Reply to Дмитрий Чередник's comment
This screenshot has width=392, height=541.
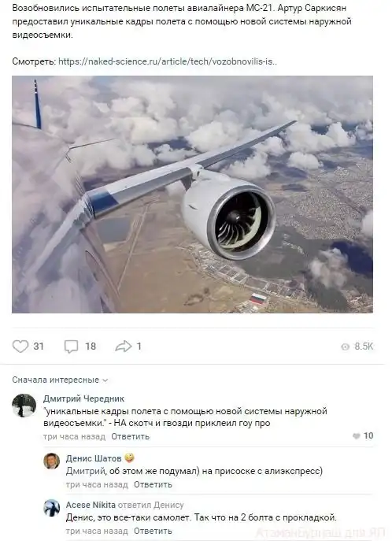tap(130, 436)
